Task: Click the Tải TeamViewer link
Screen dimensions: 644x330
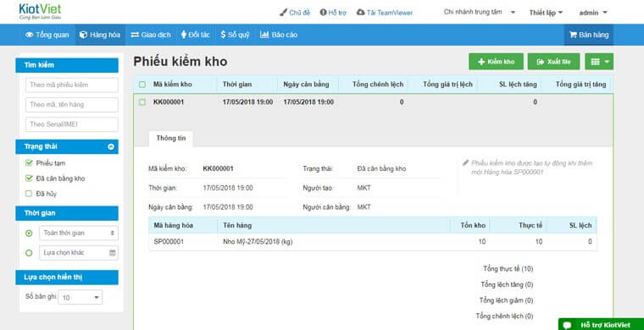Action: (x=385, y=13)
